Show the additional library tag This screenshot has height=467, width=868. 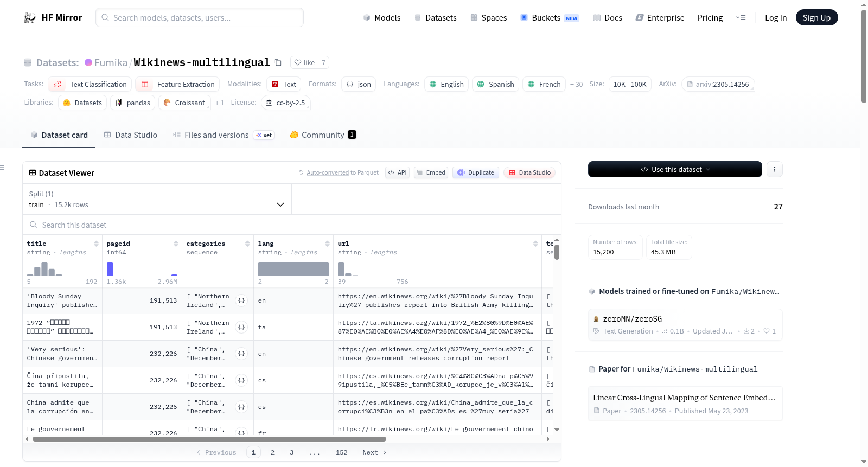[219, 103]
